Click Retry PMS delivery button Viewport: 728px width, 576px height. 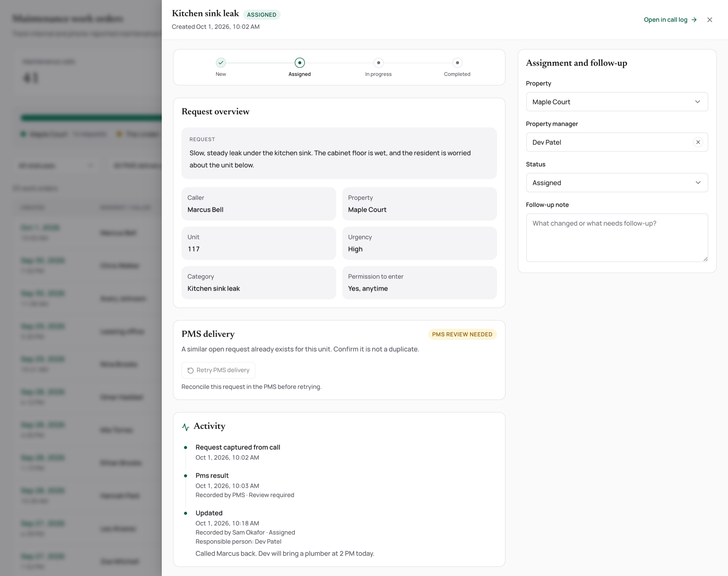click(218, 370)
